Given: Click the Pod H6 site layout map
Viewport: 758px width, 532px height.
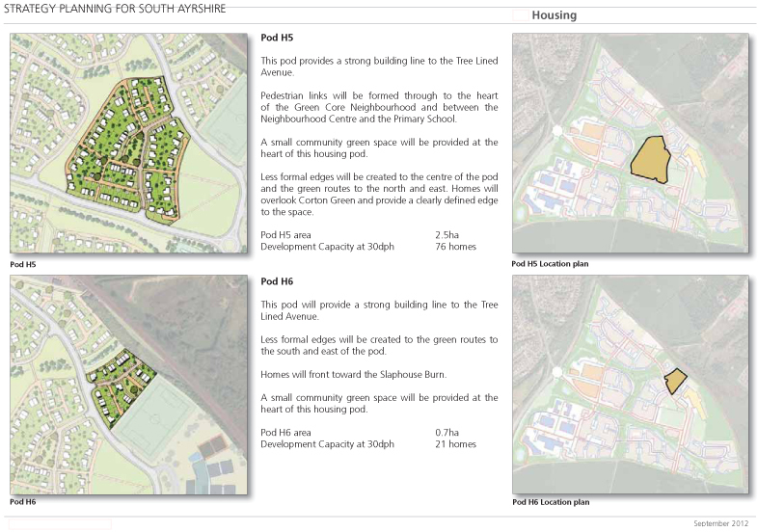Looking at the screenshot, I should pyautogui.click(x=128, y=384).
